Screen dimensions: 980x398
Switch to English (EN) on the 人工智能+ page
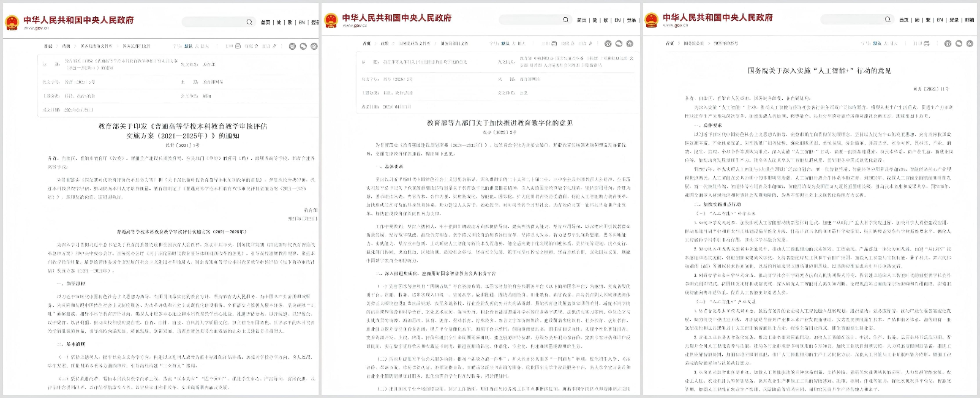pos(940,20)
